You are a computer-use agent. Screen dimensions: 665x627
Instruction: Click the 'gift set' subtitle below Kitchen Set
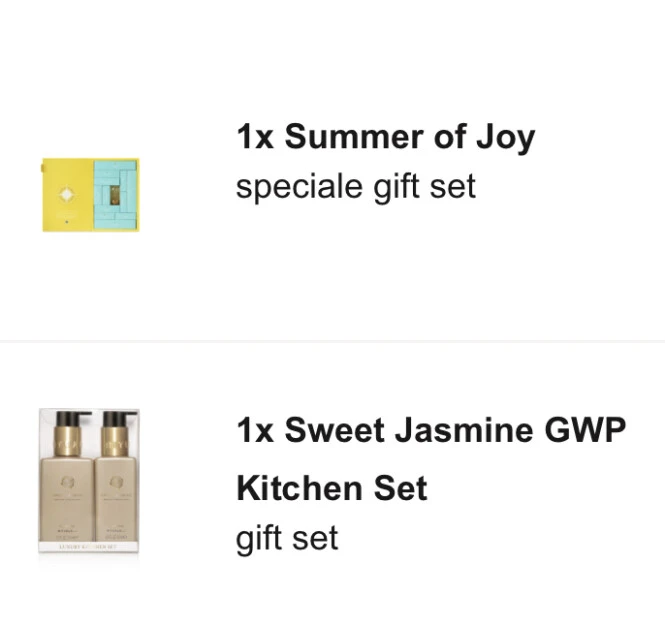[287, 538]
